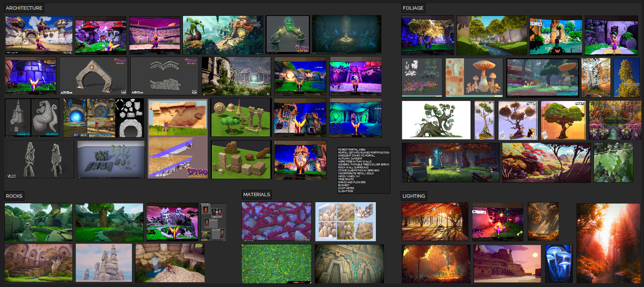Select the mossy green rocks with stone statue
This screenshot has height=287, width=644.
pyautogui.click(x=39, y=222)
